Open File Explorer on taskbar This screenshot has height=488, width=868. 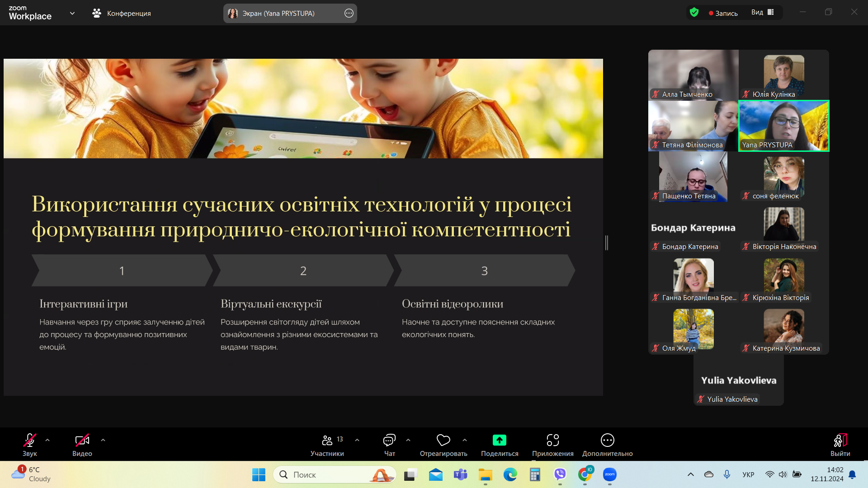tap(486, 474)
